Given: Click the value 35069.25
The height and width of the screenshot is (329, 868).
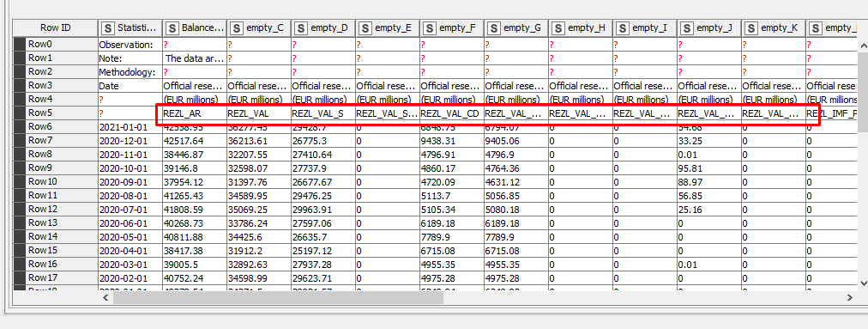Looking at the screenshot, I should (258, 209).
